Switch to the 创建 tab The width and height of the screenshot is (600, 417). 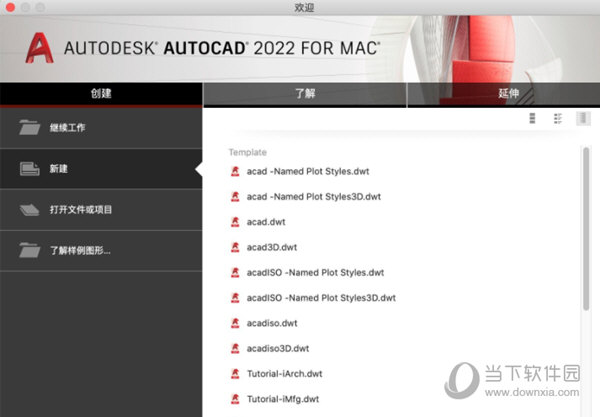pos(101,93)
